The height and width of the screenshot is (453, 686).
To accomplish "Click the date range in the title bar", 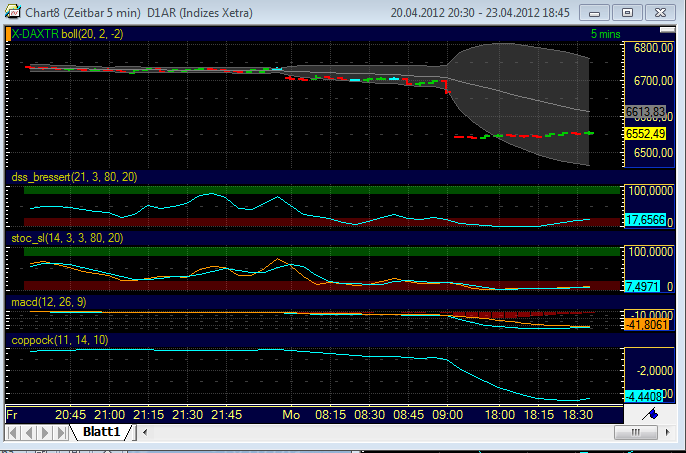I will [x=480, y=13].
